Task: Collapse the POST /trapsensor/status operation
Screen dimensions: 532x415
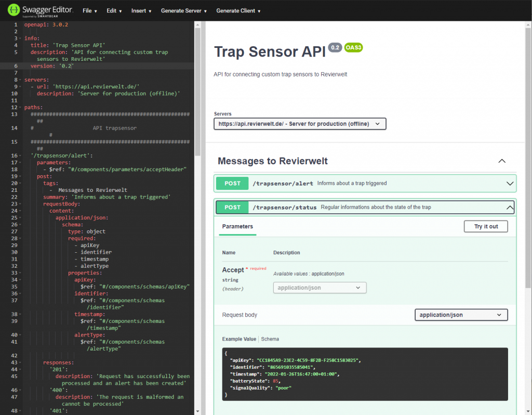Action: click(x=510, y=207)
